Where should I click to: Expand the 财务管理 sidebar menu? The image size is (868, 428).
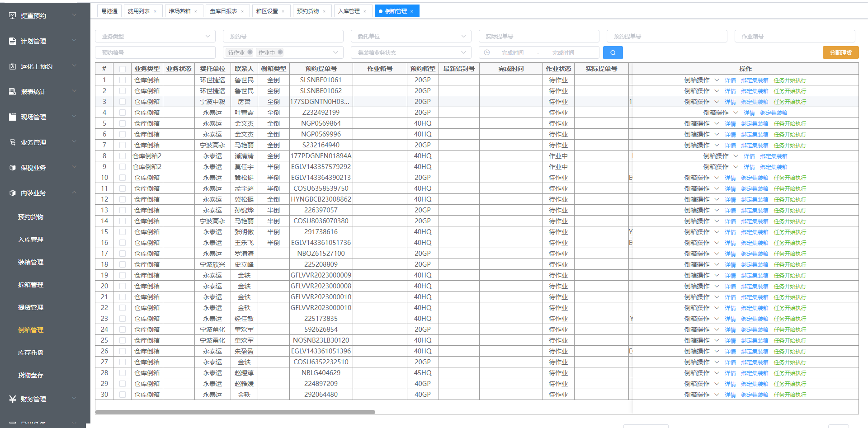pyautogui.click(x=74, y=399)
